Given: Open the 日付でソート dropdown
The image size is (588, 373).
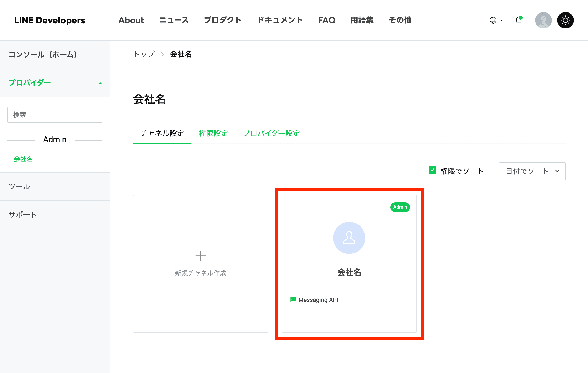Looking at the screenshot, I should point(532,171).
